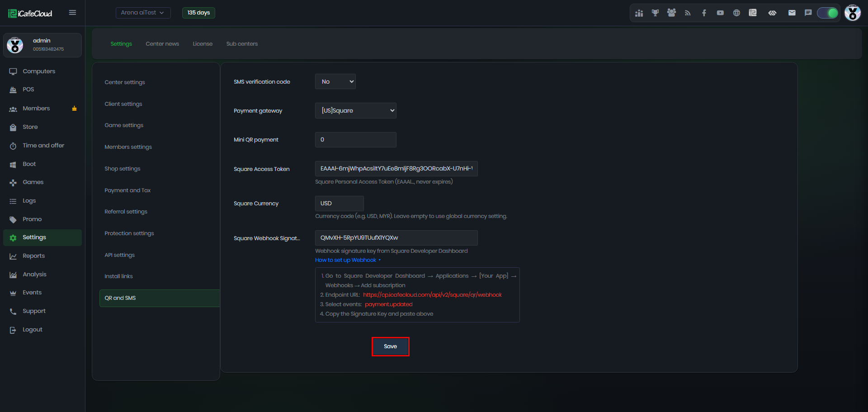Click the 135 days license badge
This screenshot has height=412, width=868.
pos(198,13)
